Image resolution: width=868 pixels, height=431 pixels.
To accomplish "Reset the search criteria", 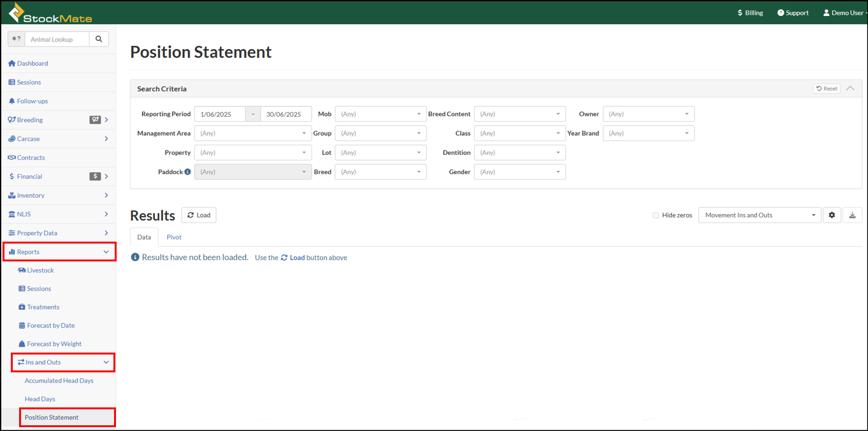I will click(827, 89).
